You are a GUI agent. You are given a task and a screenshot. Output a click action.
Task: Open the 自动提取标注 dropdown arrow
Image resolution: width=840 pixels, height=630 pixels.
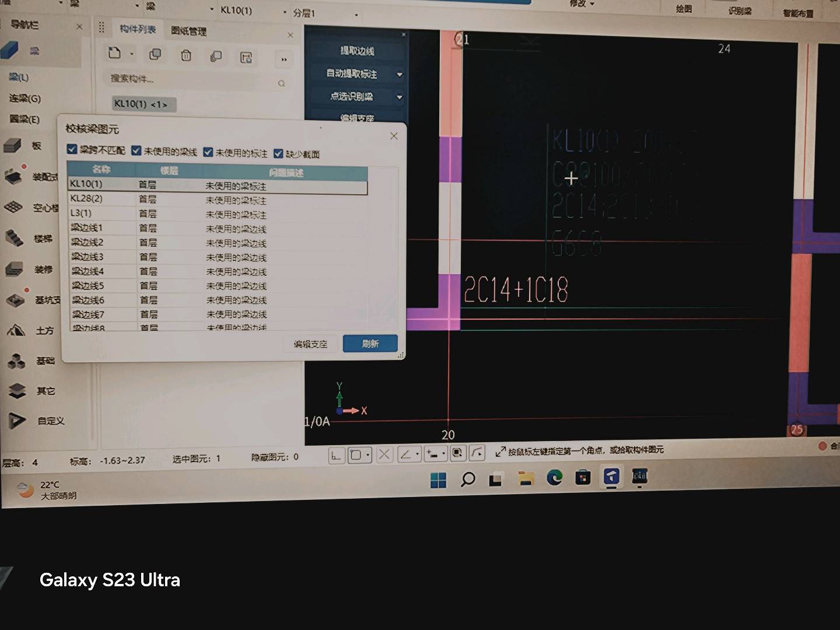(x=400, y=75)
